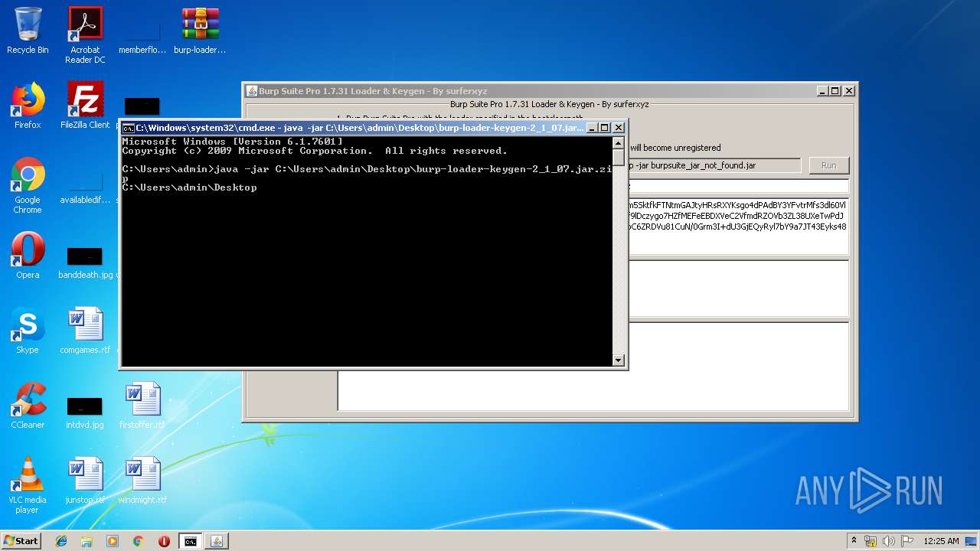The height and width of the screenshot is (551, 980).
Task: Open Java icon menu of keygen window
Action: point(251,90)
